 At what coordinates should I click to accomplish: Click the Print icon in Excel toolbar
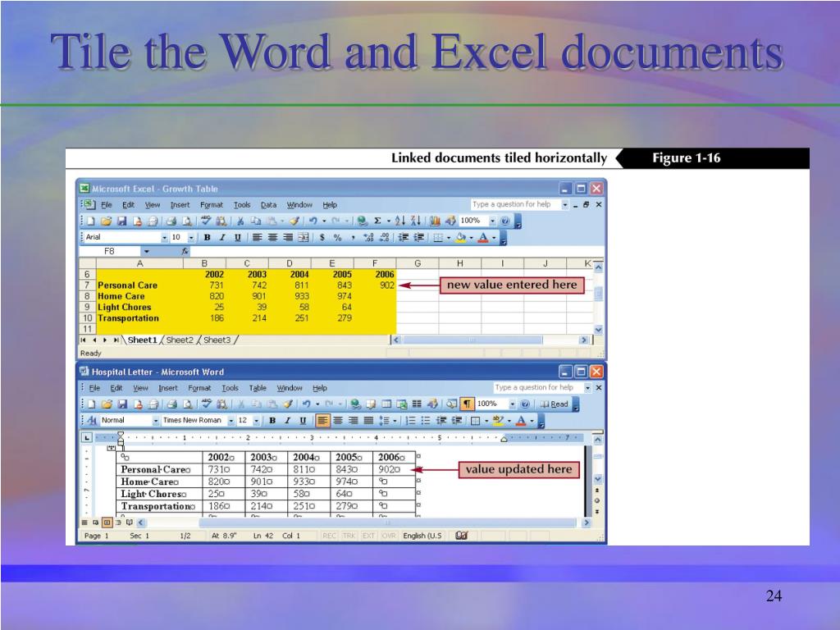[x=171, y=221]
